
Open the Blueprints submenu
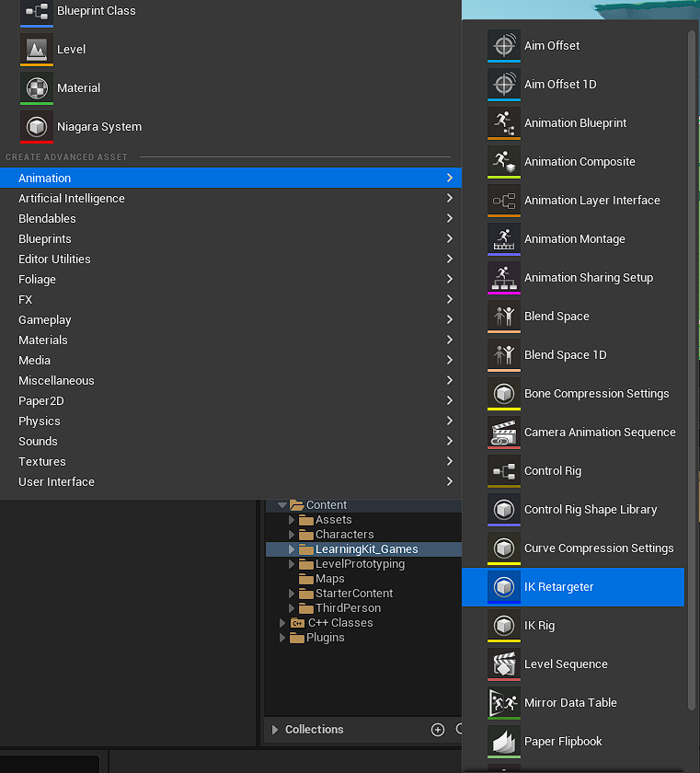pyautogui.click(x=231, y=238)
